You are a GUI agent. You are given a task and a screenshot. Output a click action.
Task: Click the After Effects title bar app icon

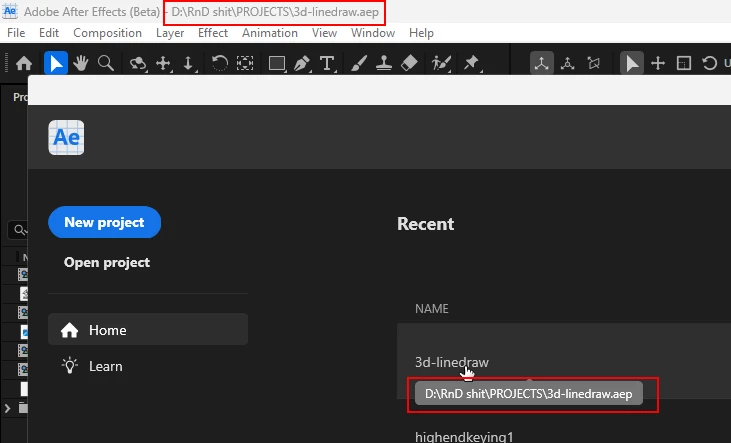pos(10,11)
